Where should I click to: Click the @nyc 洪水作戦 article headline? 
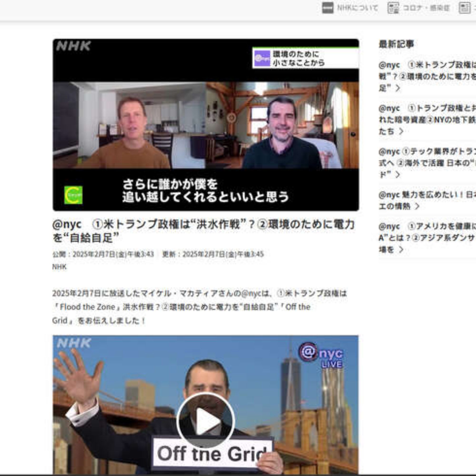203,231
